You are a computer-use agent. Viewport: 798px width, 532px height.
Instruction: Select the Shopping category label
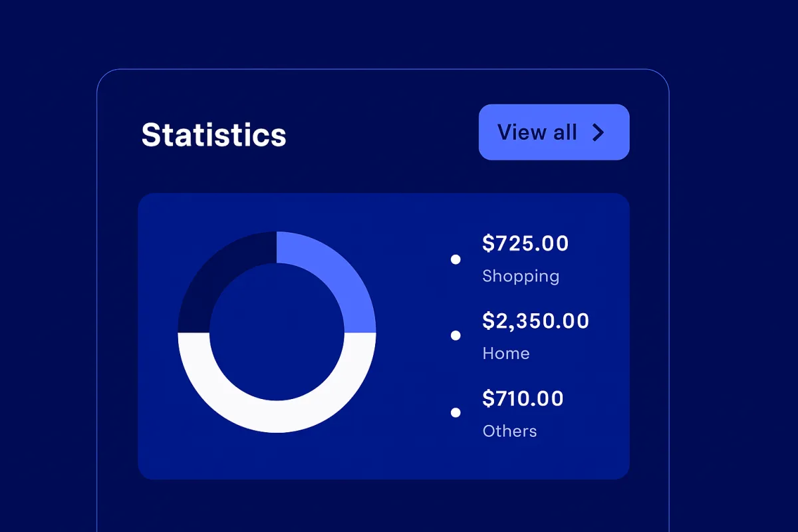point(521,276)
